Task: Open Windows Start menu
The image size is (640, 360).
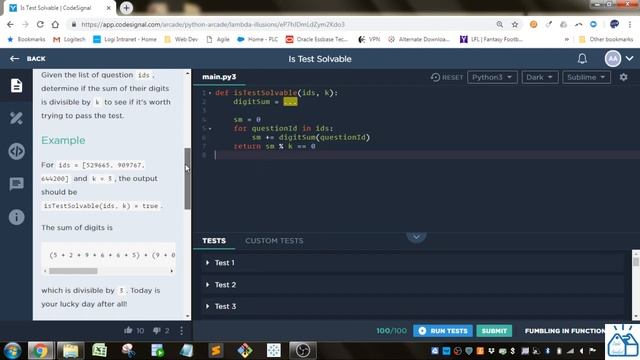Action: click(12, 351)
